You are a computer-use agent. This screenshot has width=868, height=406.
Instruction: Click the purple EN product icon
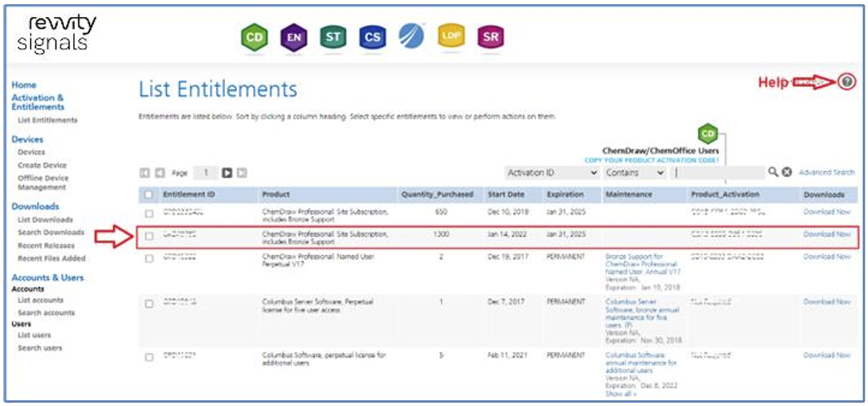293,38
